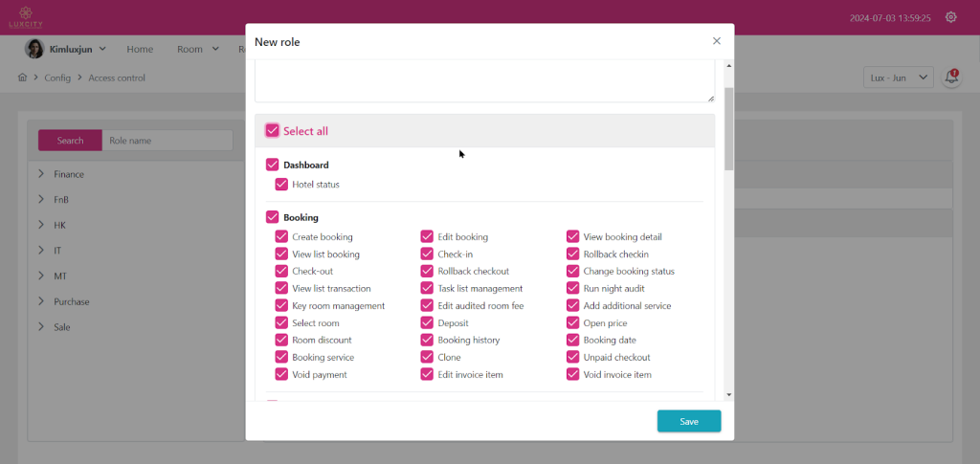Screen dimensions: 980x464
Task: Click the notification bell icon
Action: 951,77
